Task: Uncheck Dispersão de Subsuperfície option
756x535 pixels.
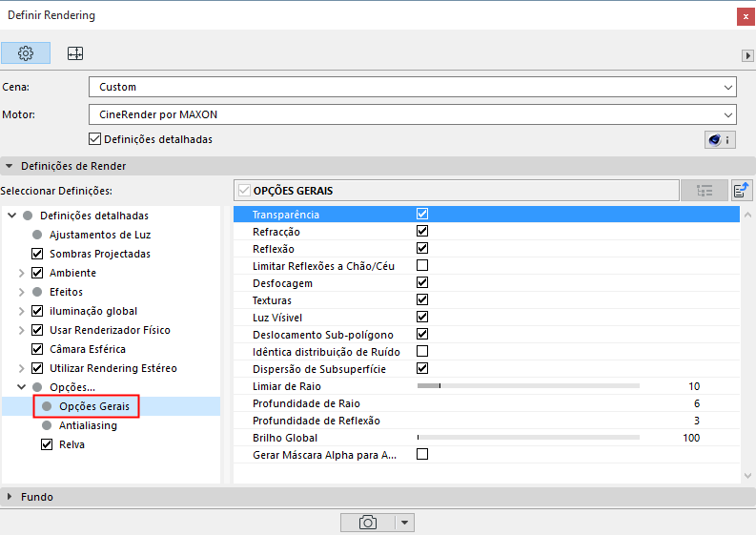Action: (x=422, y=368)
